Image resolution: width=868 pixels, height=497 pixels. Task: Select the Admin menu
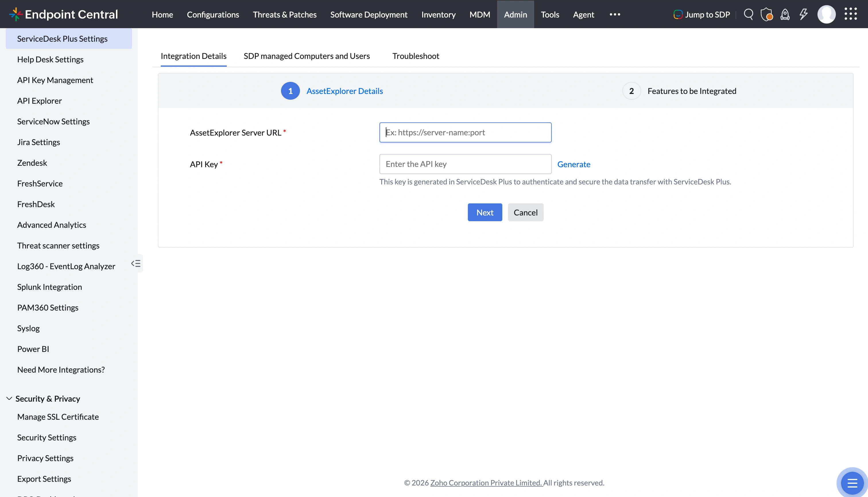pos(515,14)
